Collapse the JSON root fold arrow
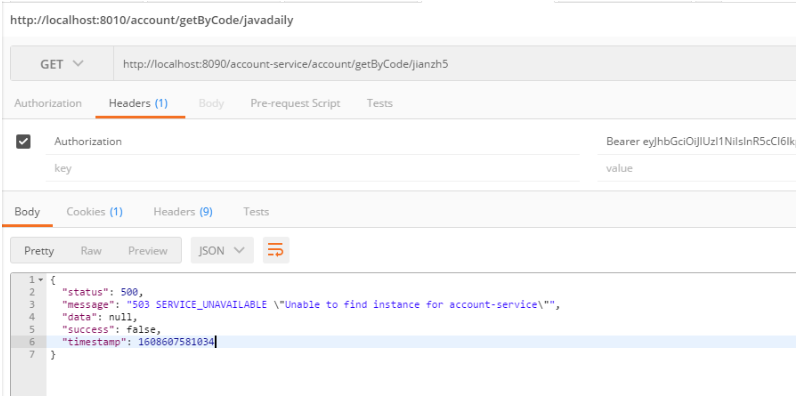 click(40, 280)
